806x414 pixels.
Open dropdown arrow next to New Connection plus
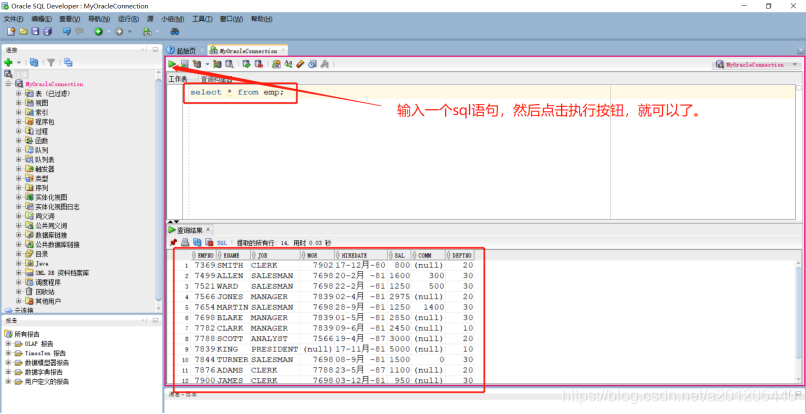[x=19, y=62]
